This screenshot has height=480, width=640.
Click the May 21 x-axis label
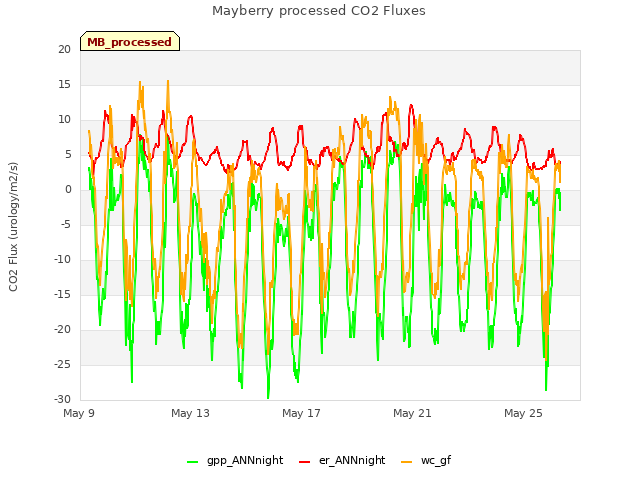(x=412, y=413)
